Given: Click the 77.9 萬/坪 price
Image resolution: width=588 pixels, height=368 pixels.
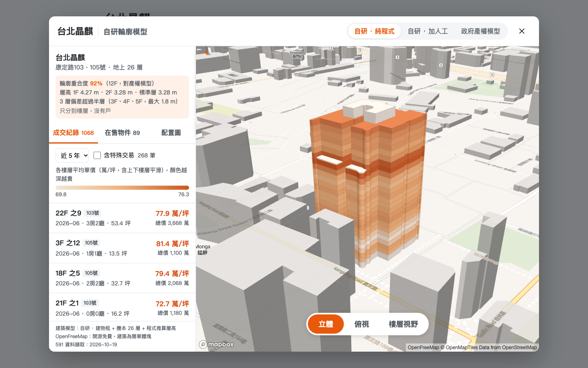Looking at the screenshot, I should 172,213.
